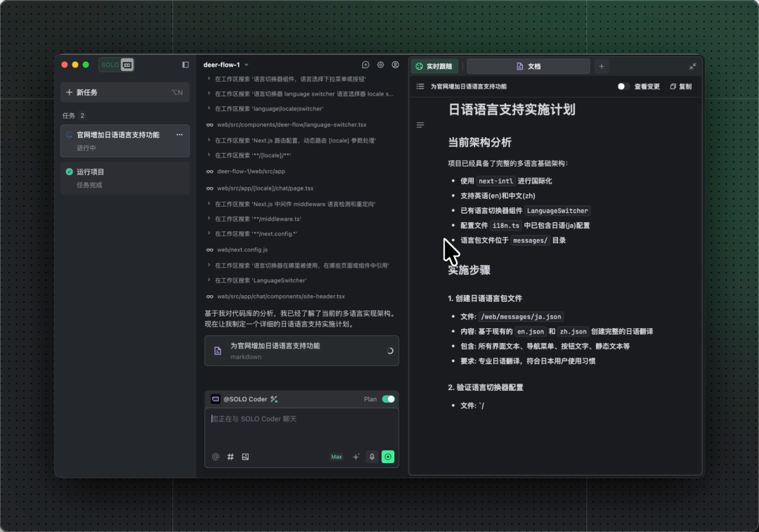Click the new chat icon in header
This screenshot has width=759, height=532.
click(x=365, y=65)
